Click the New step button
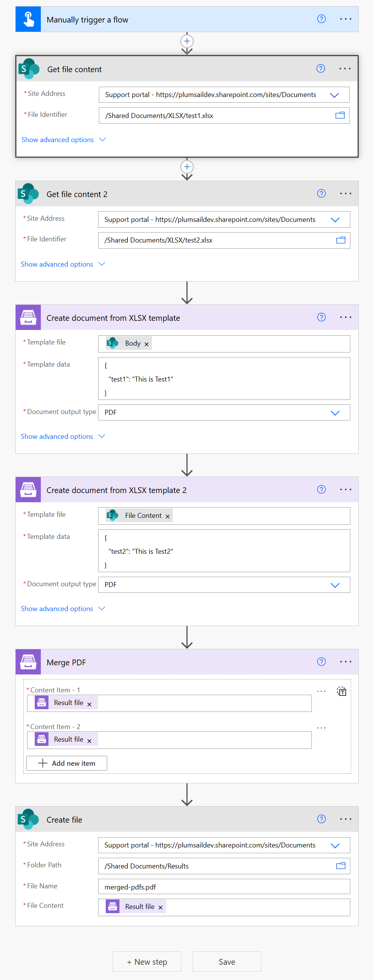This screenshot has width=374, height=980. 147,962
